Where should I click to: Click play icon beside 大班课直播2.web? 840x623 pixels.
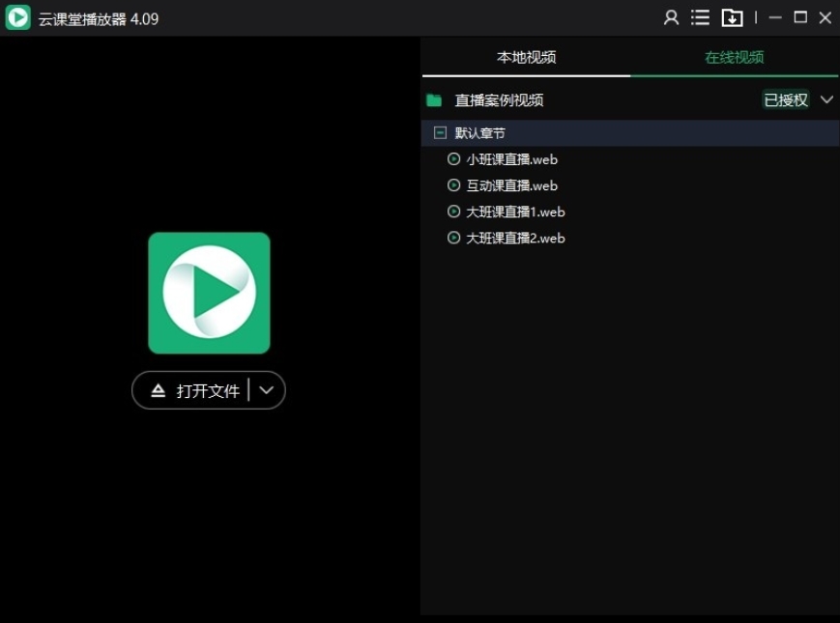tap(453, 238)
